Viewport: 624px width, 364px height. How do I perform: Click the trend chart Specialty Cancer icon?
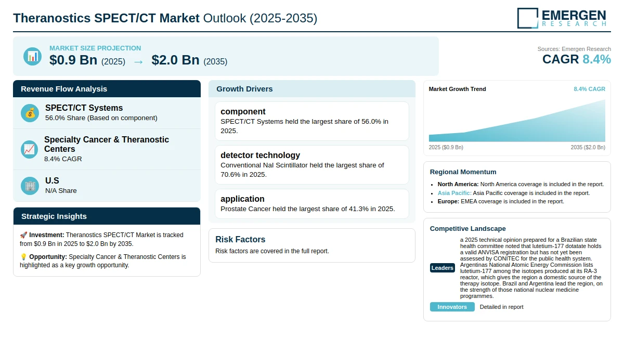click(x=30, y=149)
